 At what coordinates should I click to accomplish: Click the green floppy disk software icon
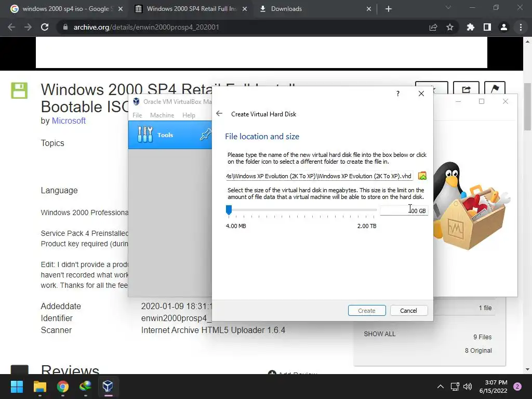coord(19,90)
